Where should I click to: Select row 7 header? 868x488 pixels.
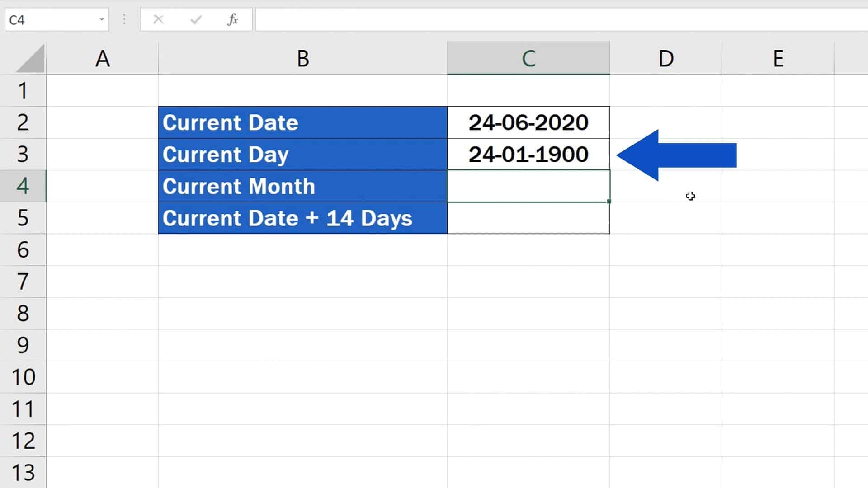23,282
